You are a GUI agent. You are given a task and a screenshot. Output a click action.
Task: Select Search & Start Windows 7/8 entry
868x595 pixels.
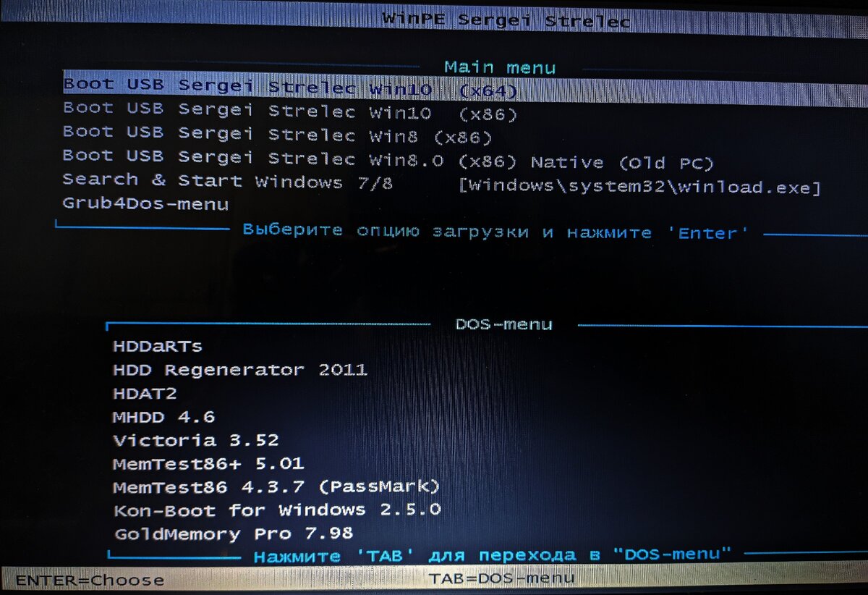(x=442, y=184)
